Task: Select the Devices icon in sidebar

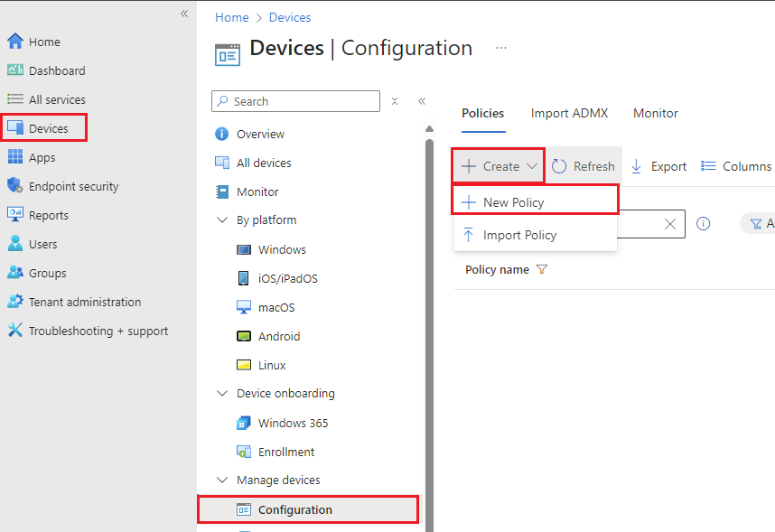Action: click(x=15, y=128)
